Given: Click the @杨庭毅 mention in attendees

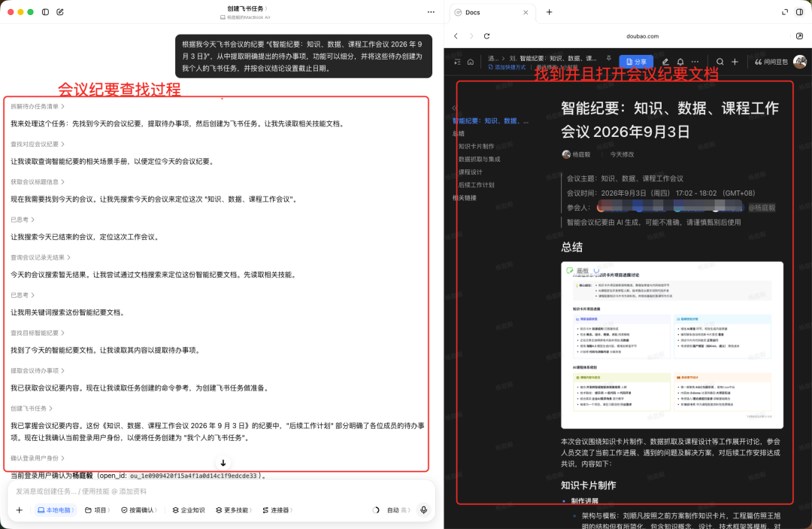Looking at the screenshot, I should (x=762, y=208).
